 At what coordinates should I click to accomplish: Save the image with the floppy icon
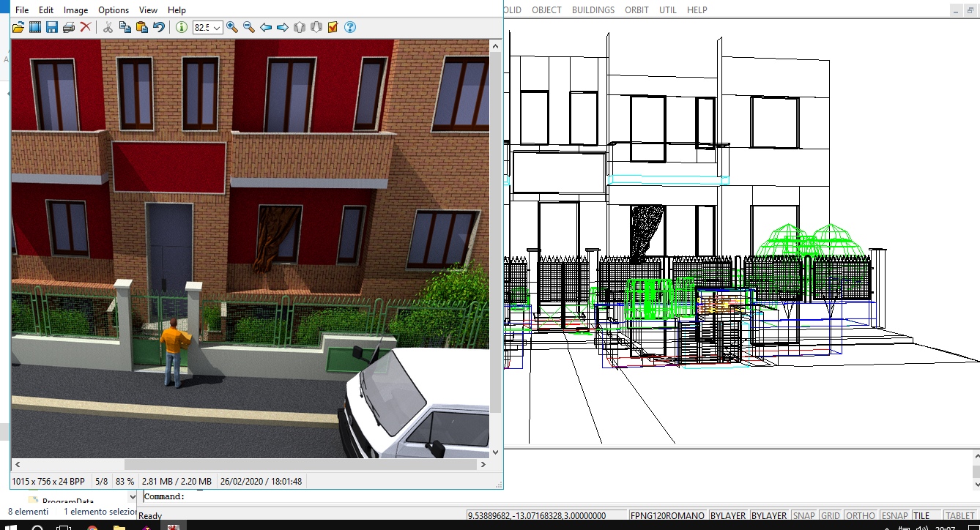click(x=52, y=27)
